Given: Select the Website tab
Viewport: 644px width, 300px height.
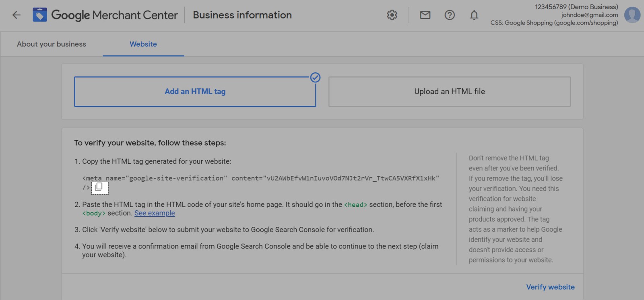Looking at the screenshot, I should 143,44.
